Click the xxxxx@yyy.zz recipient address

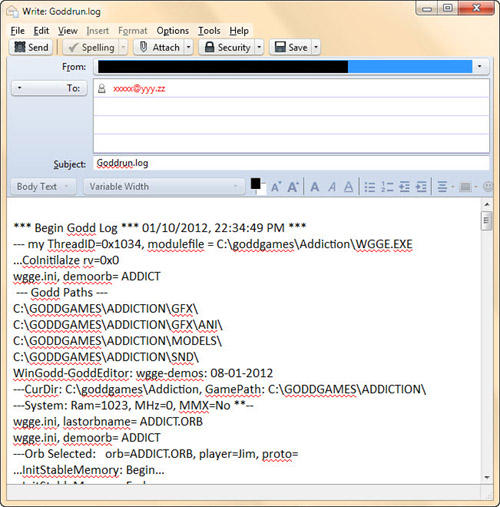point(139,89)
